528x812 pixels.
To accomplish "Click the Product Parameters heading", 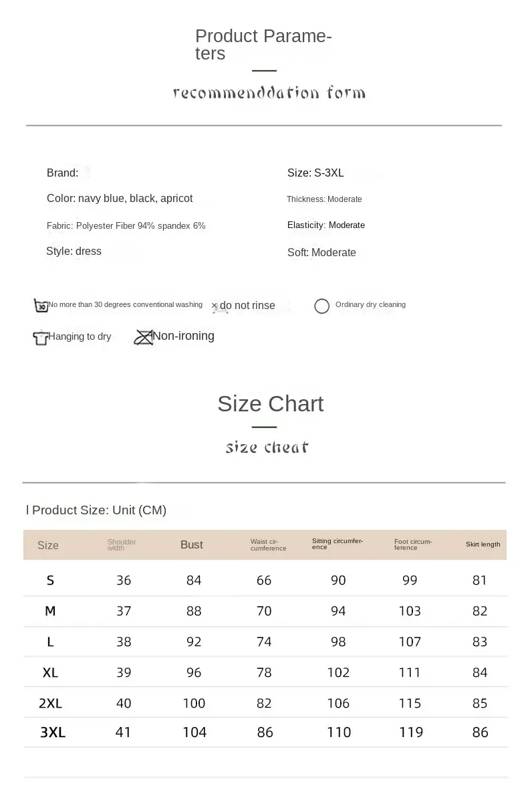I will pyautogui.click(x=263, y=45).
